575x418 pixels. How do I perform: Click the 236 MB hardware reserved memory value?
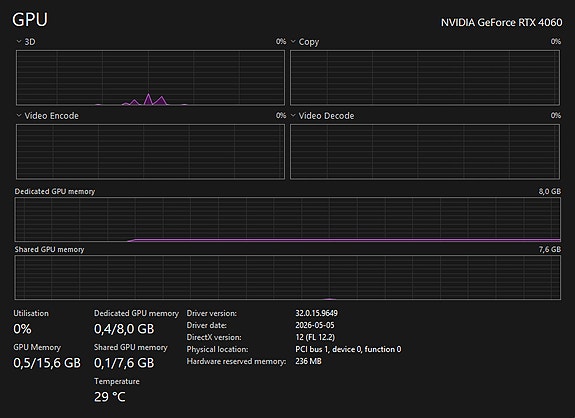(308, 361)
